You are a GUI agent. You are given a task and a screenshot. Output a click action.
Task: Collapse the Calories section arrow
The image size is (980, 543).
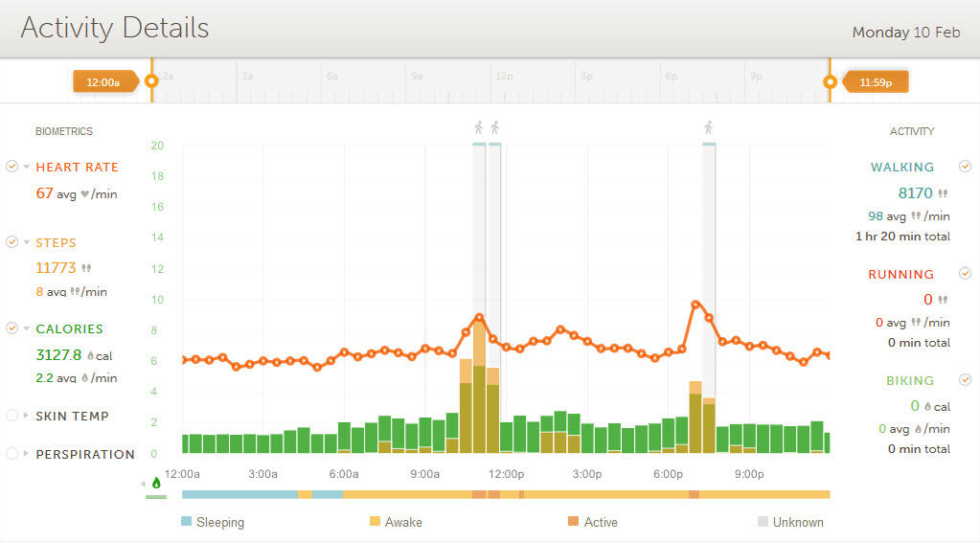27,329
